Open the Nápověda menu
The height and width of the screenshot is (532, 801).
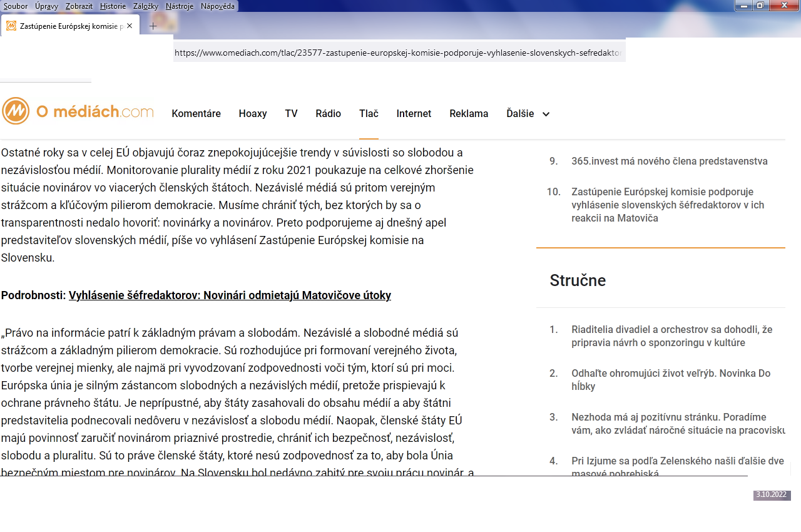pyautogui.click(x=218, y=6)
